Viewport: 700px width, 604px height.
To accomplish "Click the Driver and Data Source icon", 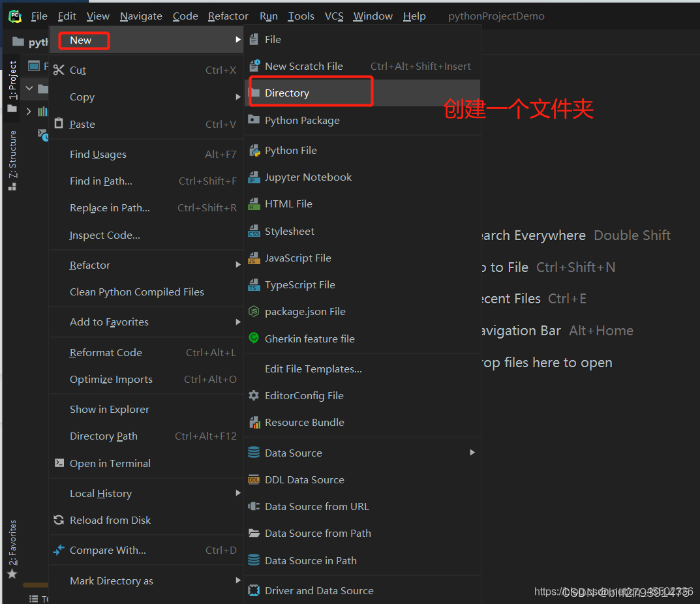I will coord(254,590).
